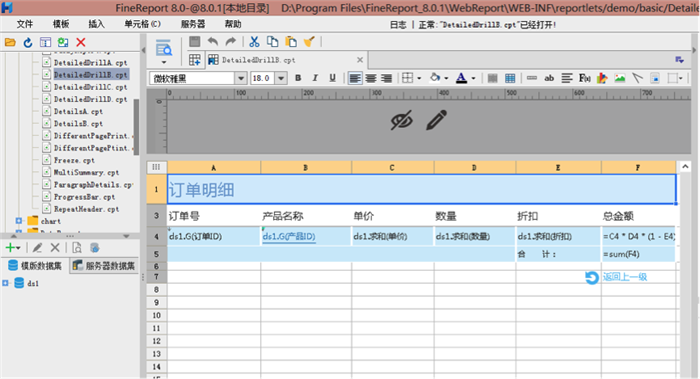The height and width of the screenshot is (379, 700).
Task: Open DetailedDrillA.cpt in file tree
Action: (90, 62)
